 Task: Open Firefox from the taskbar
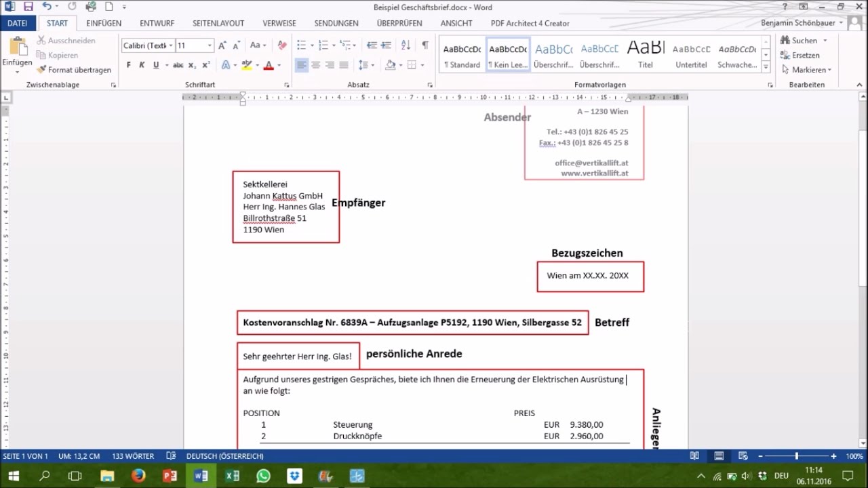click(x=138, y=476)
